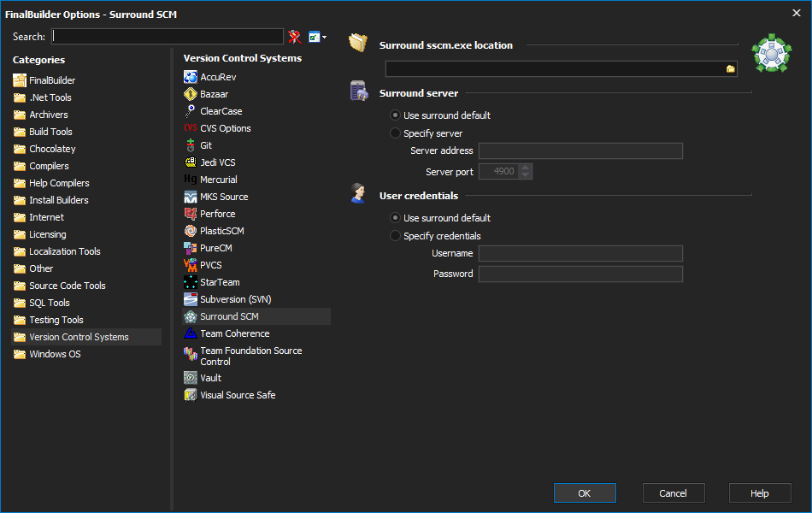The width and height of the screenshot is (812, 513).
Task: Click the red CVS Options icon
Action: pyautogui.click(x=191, y=128)
